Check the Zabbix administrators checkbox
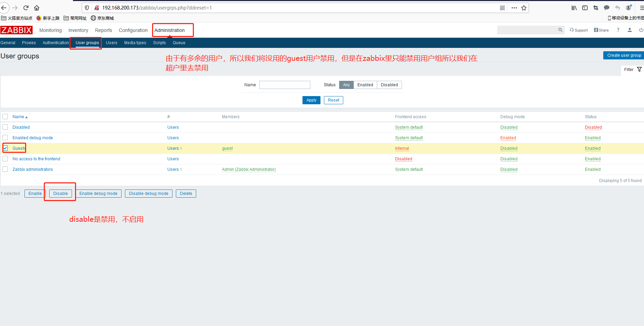Image resolution: width=644 pixels, height=326 pixels. (5, 169)
